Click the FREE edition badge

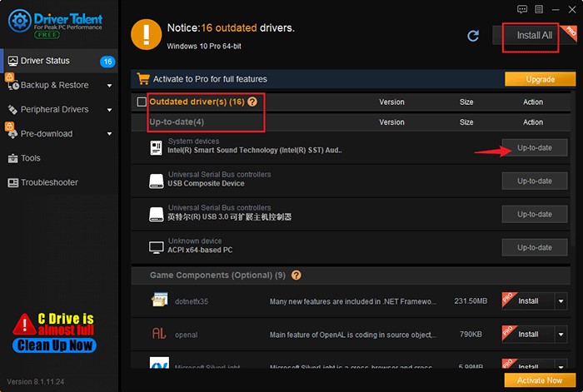coord(47,35)
